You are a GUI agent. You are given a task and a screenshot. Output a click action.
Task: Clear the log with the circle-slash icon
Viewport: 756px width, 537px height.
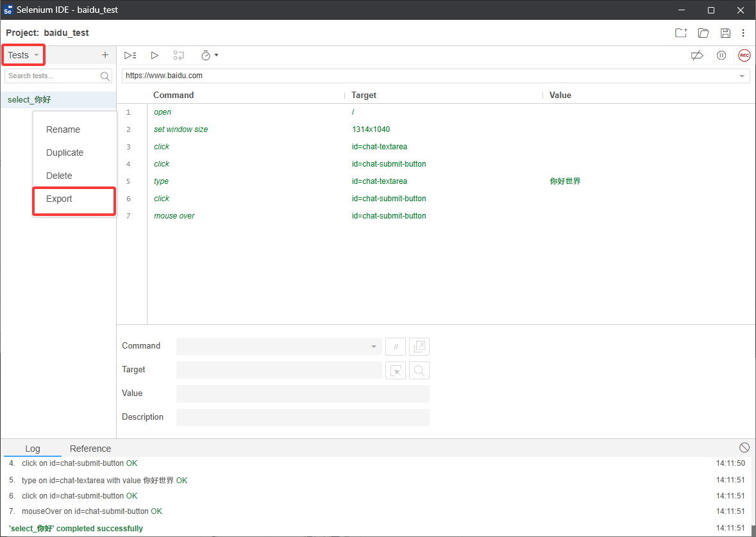pos(744,448)
